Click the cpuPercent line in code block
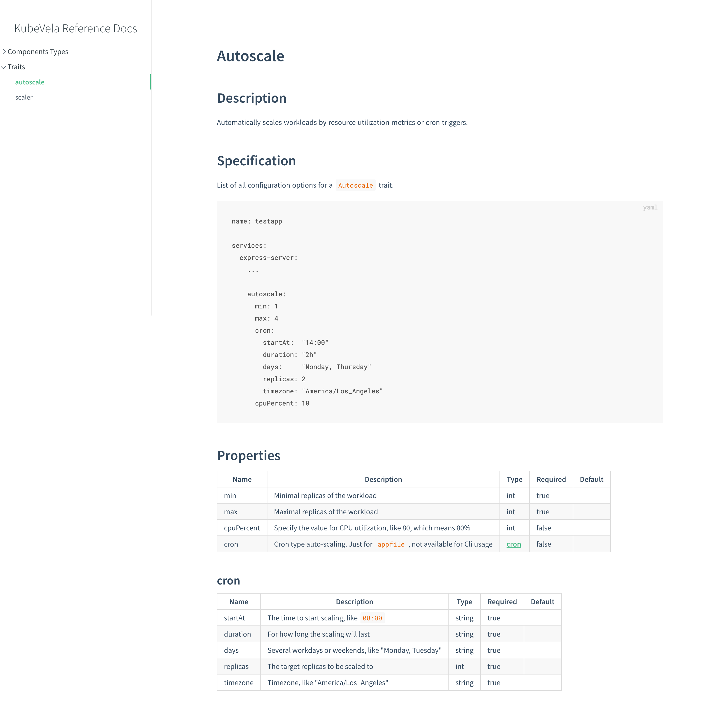This screenshot has height=719, width=728. 282,403
